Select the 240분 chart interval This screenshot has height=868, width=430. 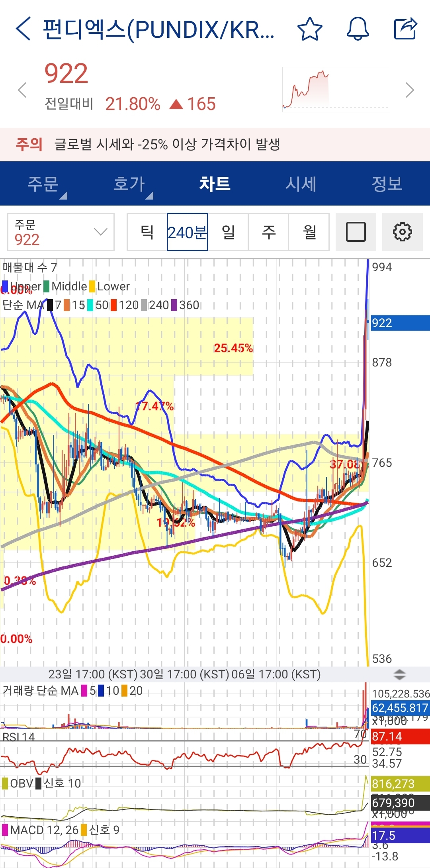coord(188,232)
